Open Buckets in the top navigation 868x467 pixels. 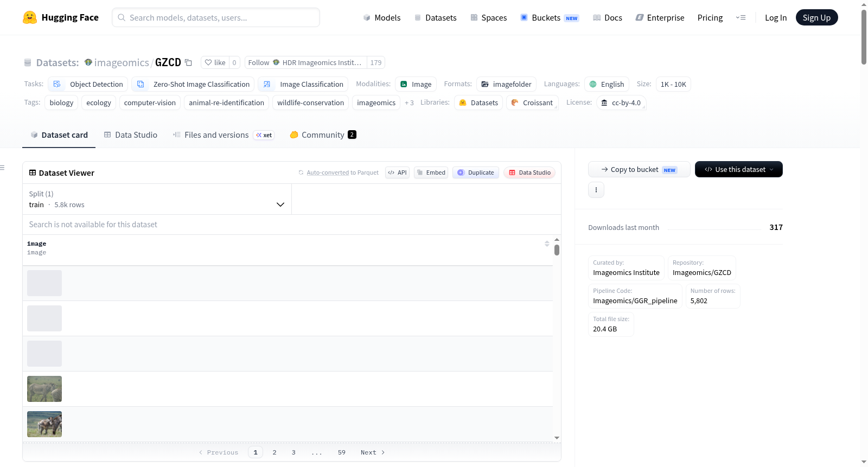click(x=550, y=17)
